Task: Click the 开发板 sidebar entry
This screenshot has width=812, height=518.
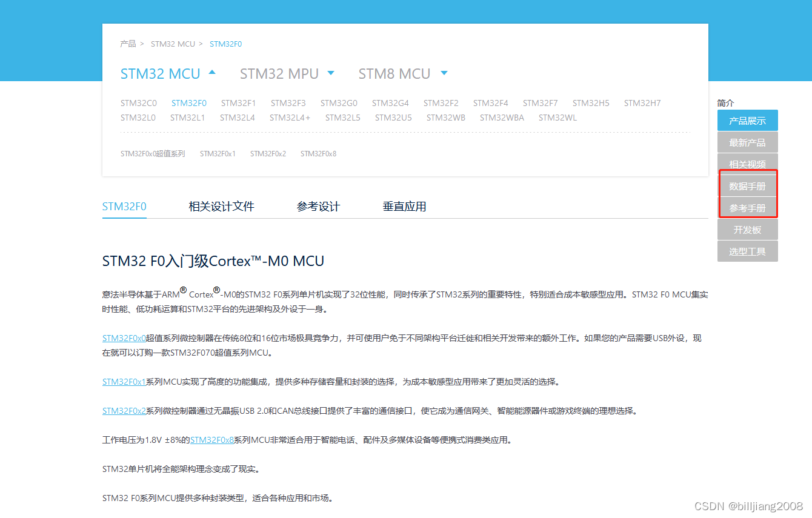Action: 747,229
